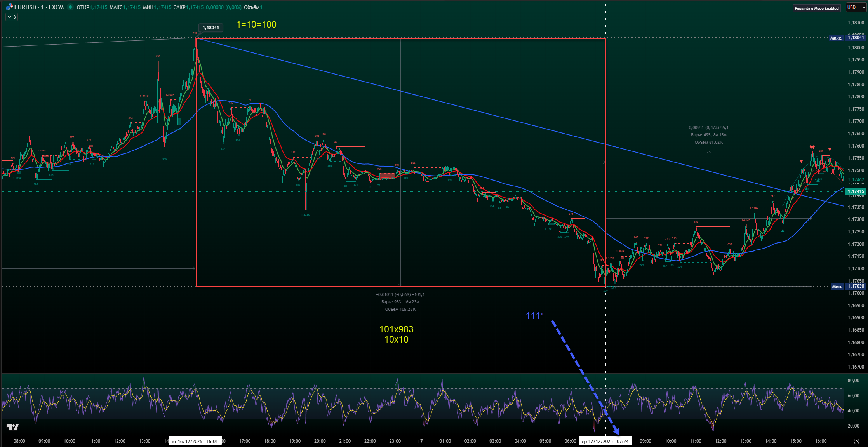Click the lone red down-triangle signal left of peak

801,162
